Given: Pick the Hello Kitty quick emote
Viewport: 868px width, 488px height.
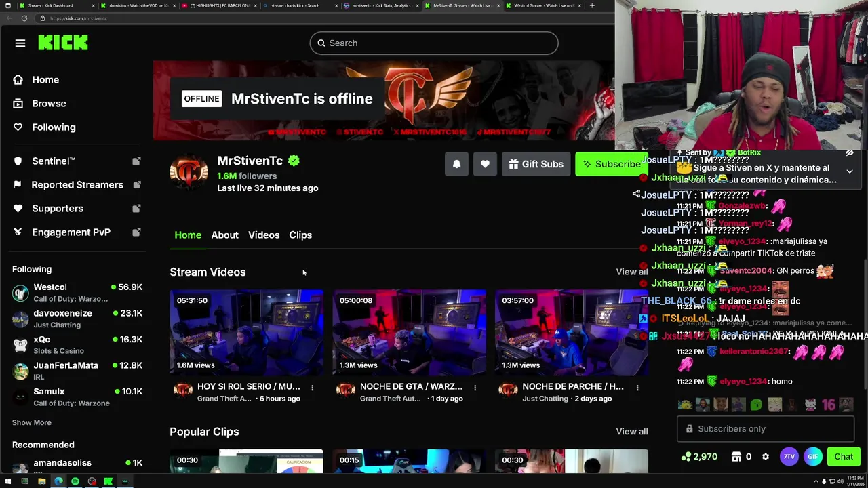Looking at the screenshot, I should click(x=810, y=405).
